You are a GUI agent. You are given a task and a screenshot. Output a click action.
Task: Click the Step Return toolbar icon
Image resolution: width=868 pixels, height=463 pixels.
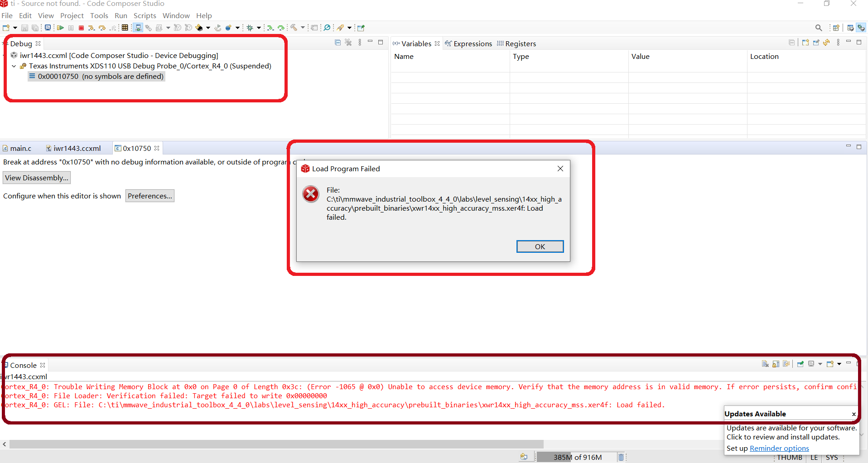(x=112, y=28)
